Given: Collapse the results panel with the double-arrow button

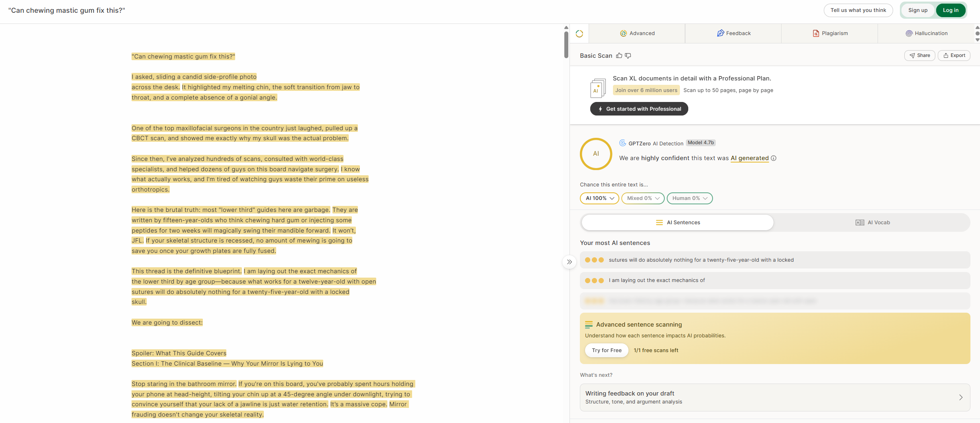Looking at the screenshot, I should click(570, 262).
